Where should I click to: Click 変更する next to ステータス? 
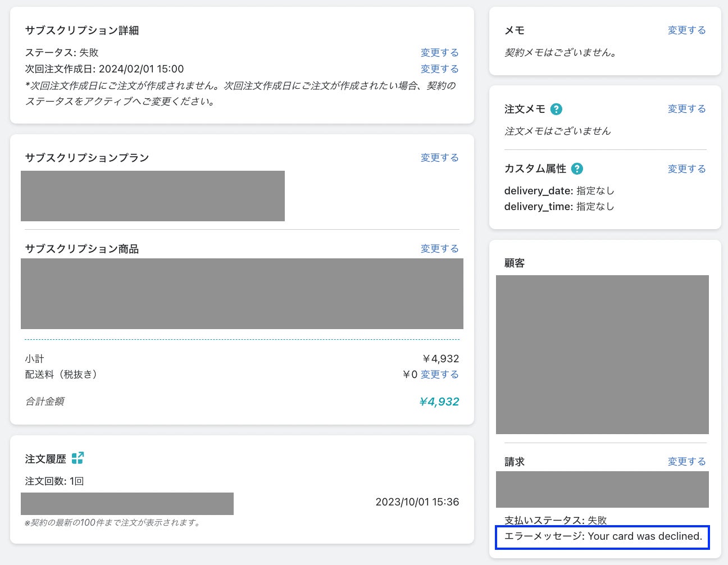[439, 53]
